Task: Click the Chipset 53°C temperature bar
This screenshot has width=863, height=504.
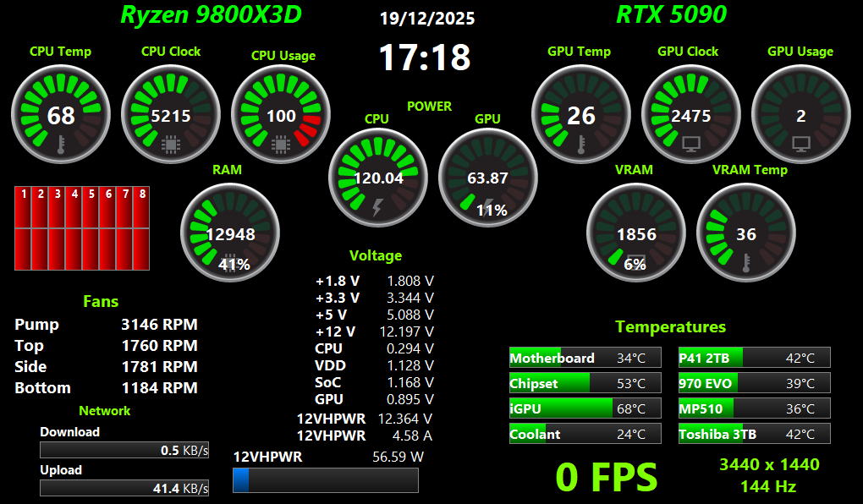Action: click(x=585, y=383)
